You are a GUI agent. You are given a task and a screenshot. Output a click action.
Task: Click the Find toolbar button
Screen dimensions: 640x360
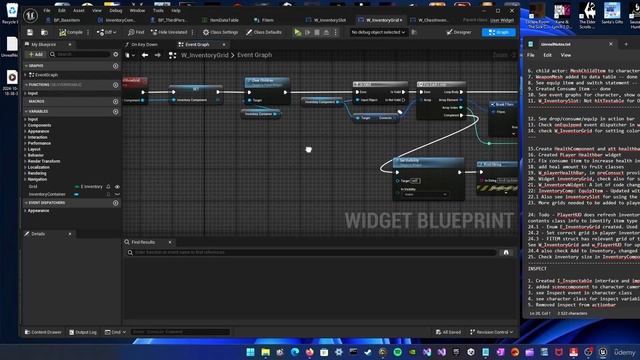(136, 32)
